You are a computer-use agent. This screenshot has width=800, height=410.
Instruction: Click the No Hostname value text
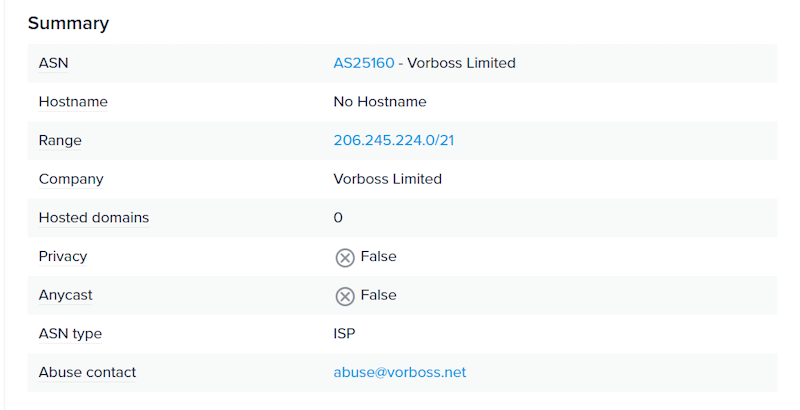pos(380,101)
